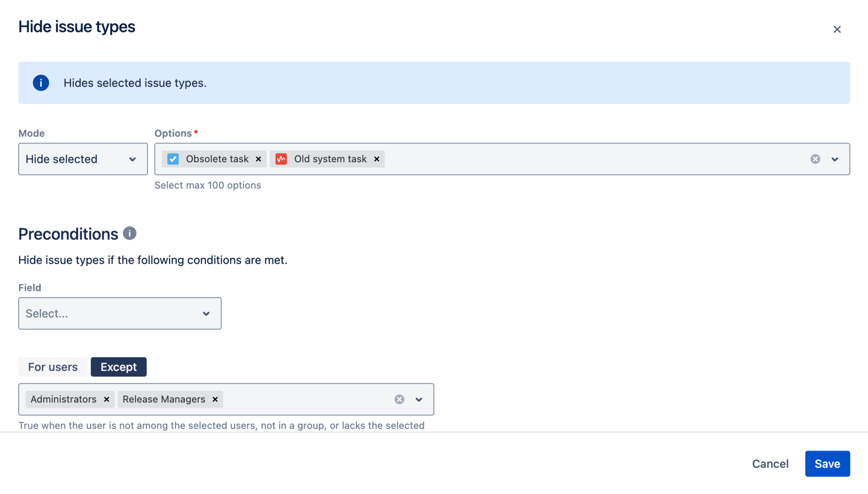Viewport: 868px width, 494px height.
Task: Open the Field Select dropdown
Action: (x=120, y=313)
